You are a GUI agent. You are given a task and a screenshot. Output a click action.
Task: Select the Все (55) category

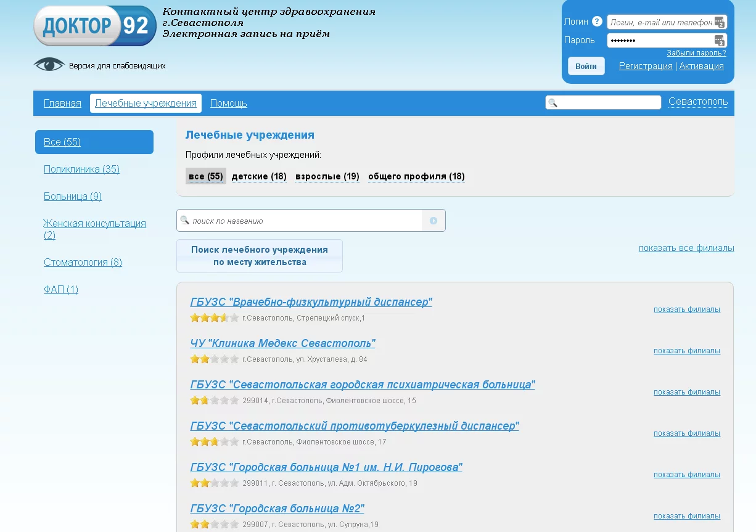[94, 142]
